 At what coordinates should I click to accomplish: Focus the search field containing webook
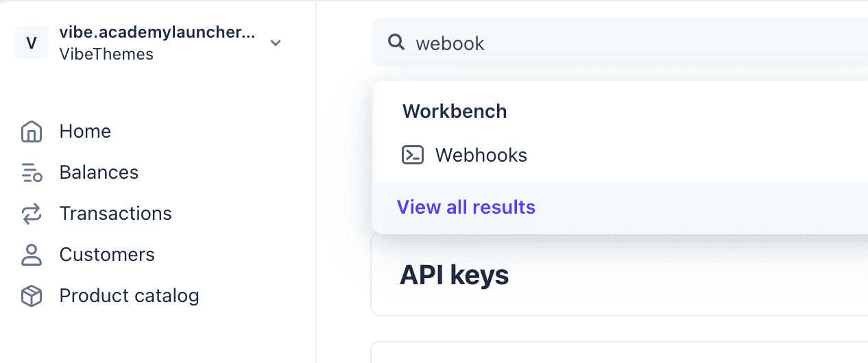620,42
